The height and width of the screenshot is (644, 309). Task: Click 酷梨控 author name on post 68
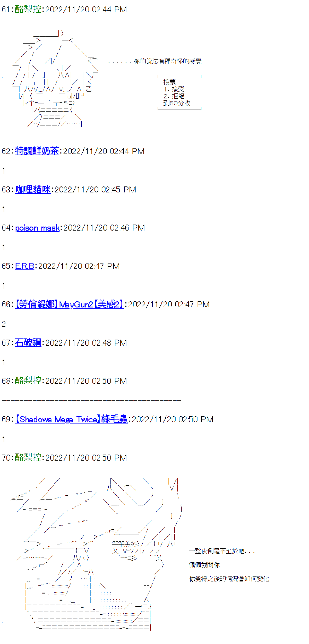pos(28,381)
